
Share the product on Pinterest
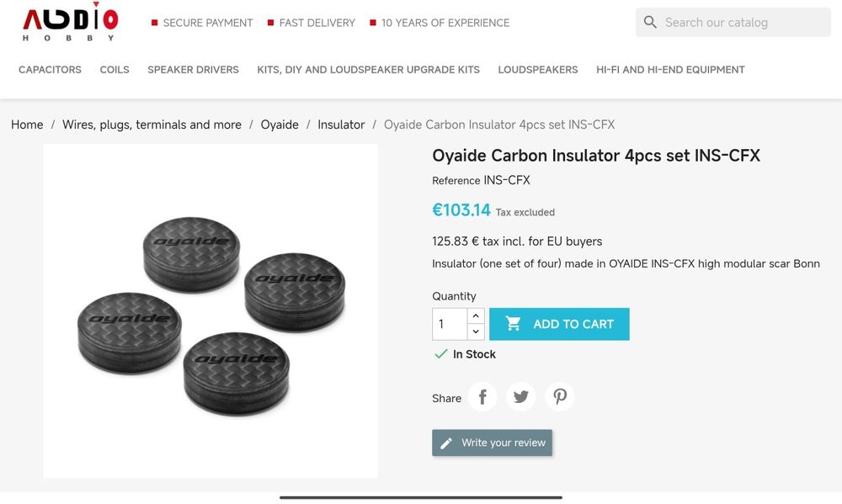[560, 397]
